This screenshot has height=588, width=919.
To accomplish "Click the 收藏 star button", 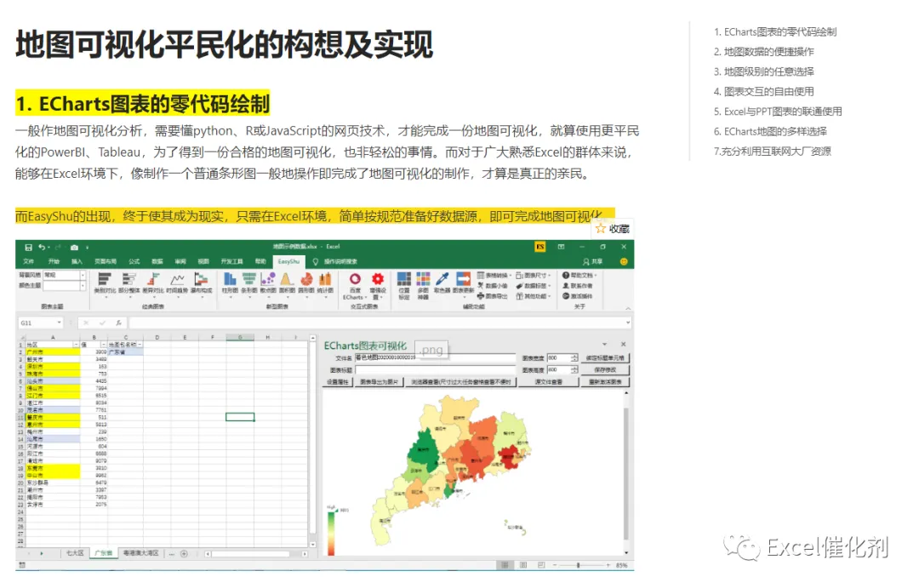I will 613,229.
